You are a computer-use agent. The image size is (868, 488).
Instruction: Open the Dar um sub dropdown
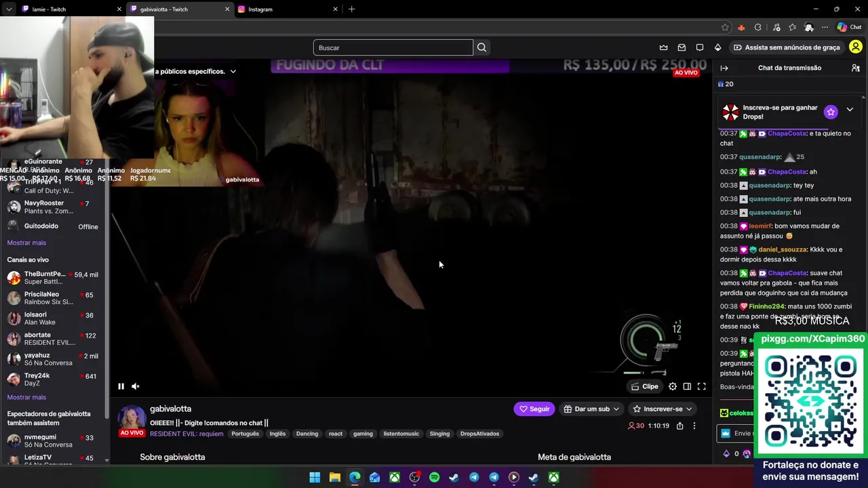[591, 409]
